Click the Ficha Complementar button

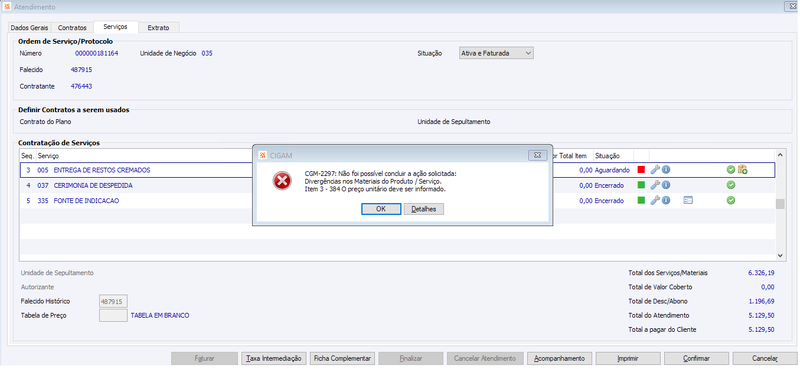[343, 359]
